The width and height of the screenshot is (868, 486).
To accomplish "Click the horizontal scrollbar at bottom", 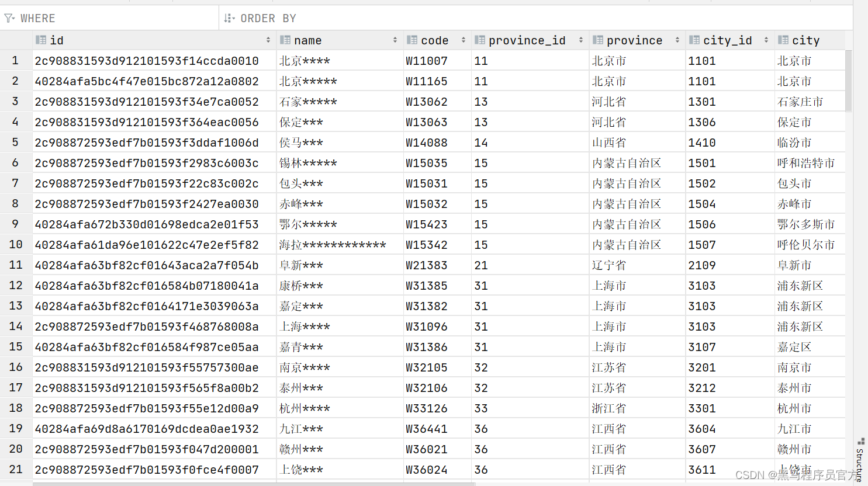I will tap(254, 484).
